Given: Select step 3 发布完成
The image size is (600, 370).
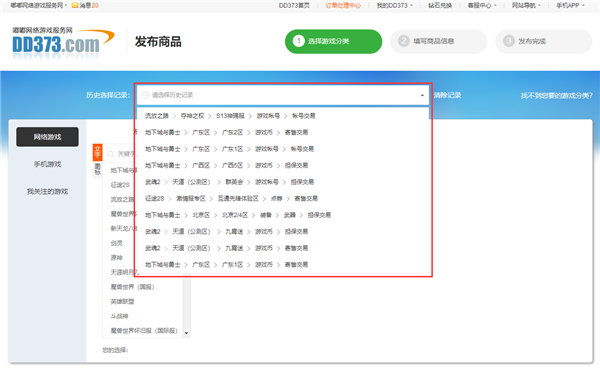Looking at the screenshot, I should tap(544, 41).
